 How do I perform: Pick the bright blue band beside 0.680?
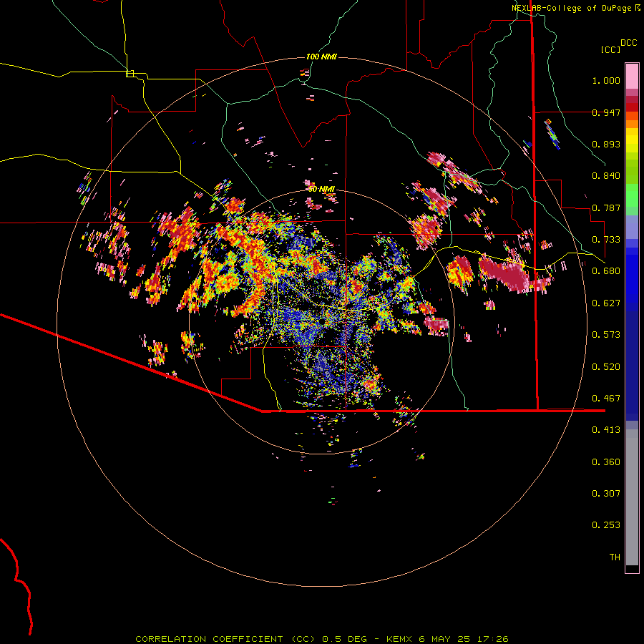(632, 274)
